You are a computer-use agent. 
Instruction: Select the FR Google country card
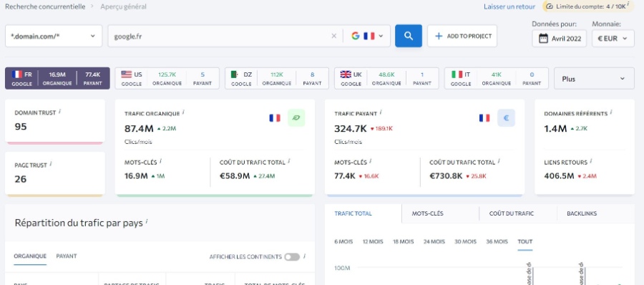(57, 78)
